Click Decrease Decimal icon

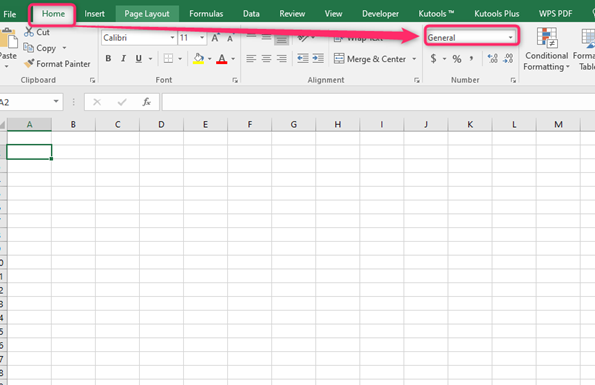[x=508, y=58]
